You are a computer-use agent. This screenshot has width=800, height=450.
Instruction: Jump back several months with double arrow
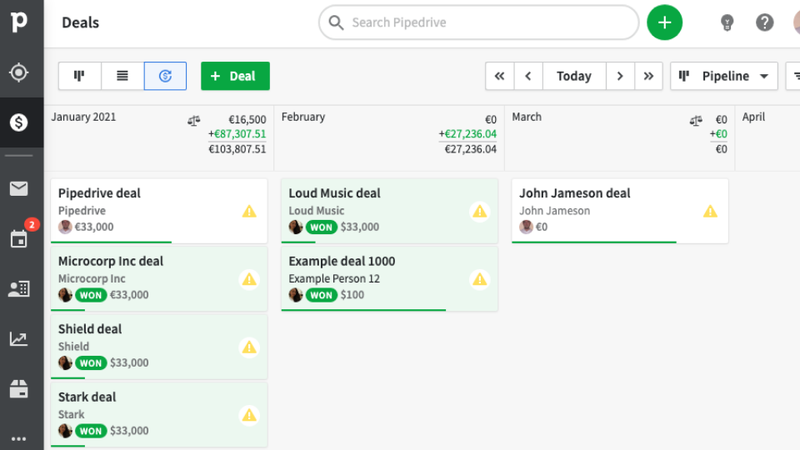(x=499, y=76)
